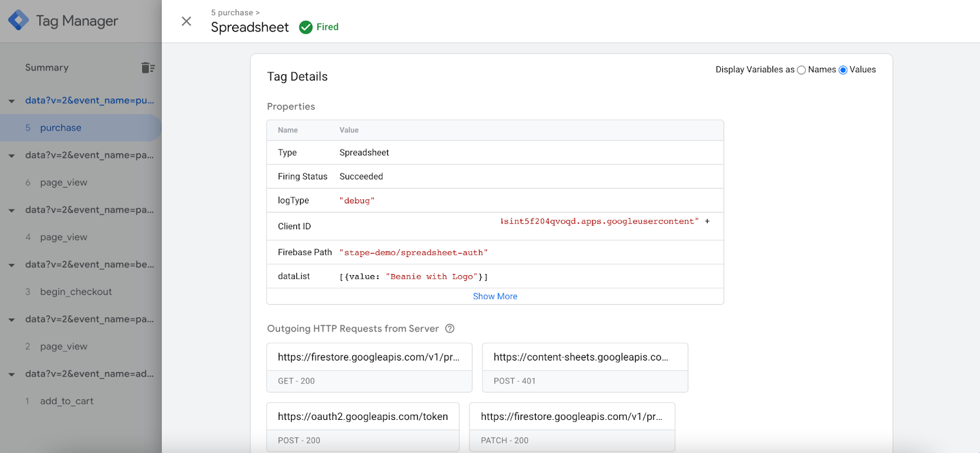The width and height of the screenshot is (980, 453).
Task: Click the Client ID googleusercontent value
Action: point(599,221)
